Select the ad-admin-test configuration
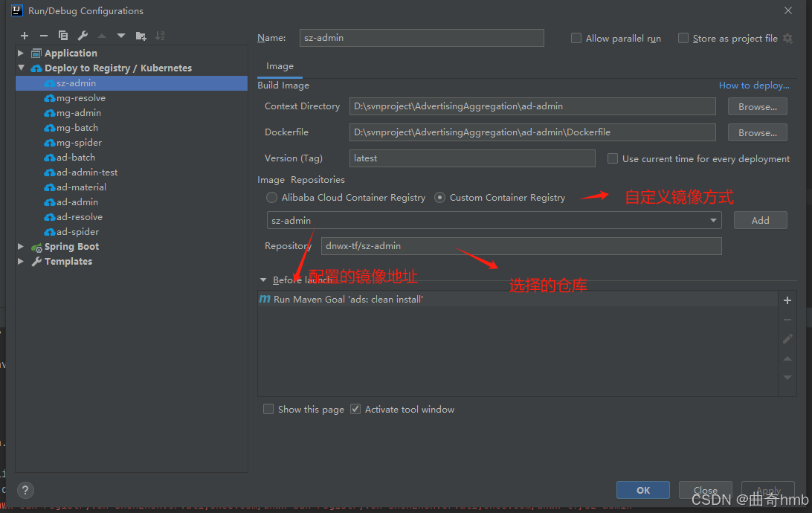Viewport: 812px width, 513px height. click(x=132, y=172)
